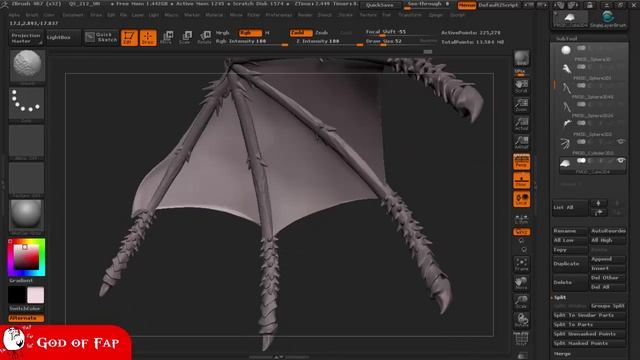Expand the Merge section

point(562,354)
